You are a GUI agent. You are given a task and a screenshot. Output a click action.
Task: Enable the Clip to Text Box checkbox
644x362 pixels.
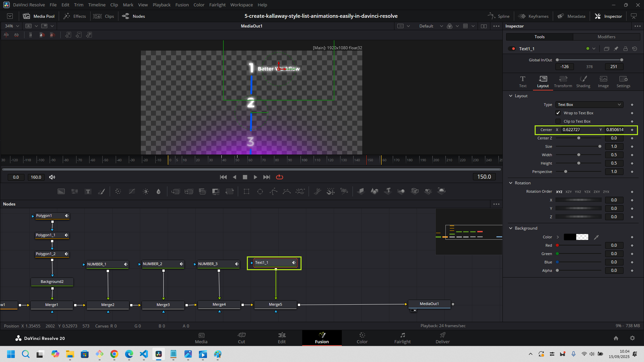pos(558,121)
